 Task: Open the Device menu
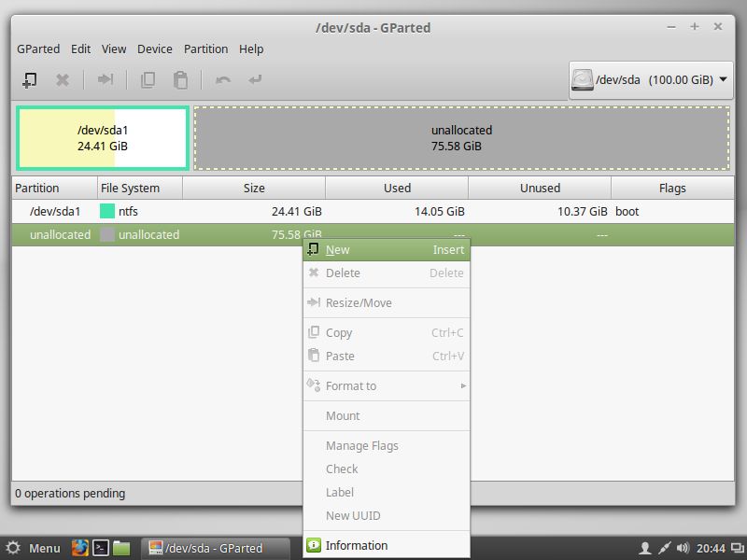point(154,49)
